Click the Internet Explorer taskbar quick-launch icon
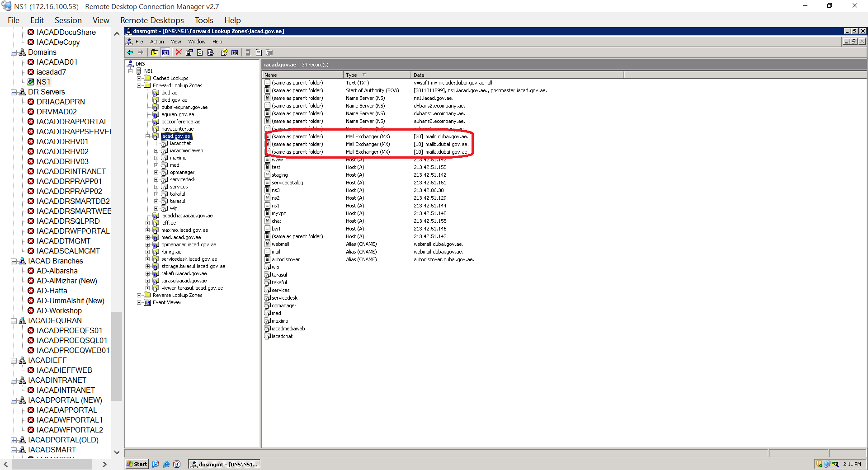This screenshot has width=868, height=470. [166, 464]
